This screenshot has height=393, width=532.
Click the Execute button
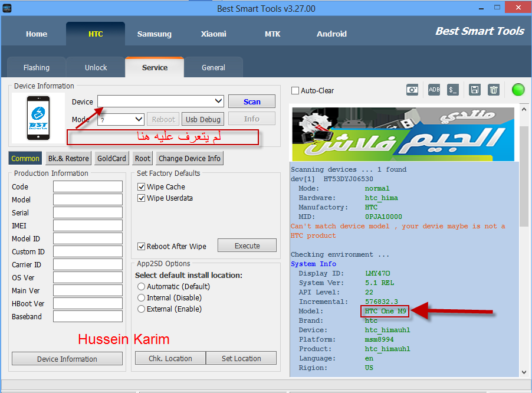247,245
